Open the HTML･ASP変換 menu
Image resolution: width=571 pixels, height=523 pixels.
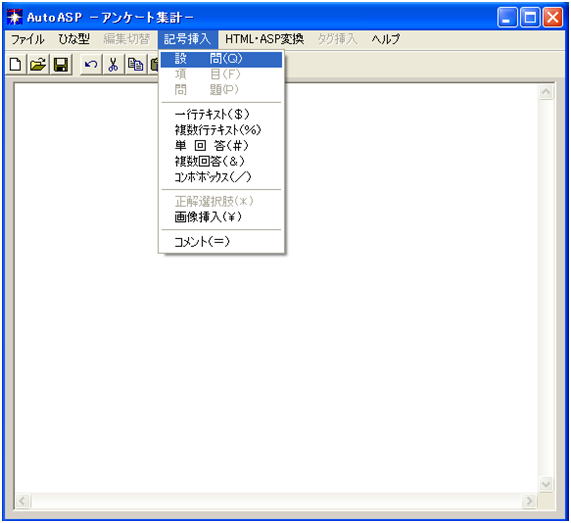(264, 39)
